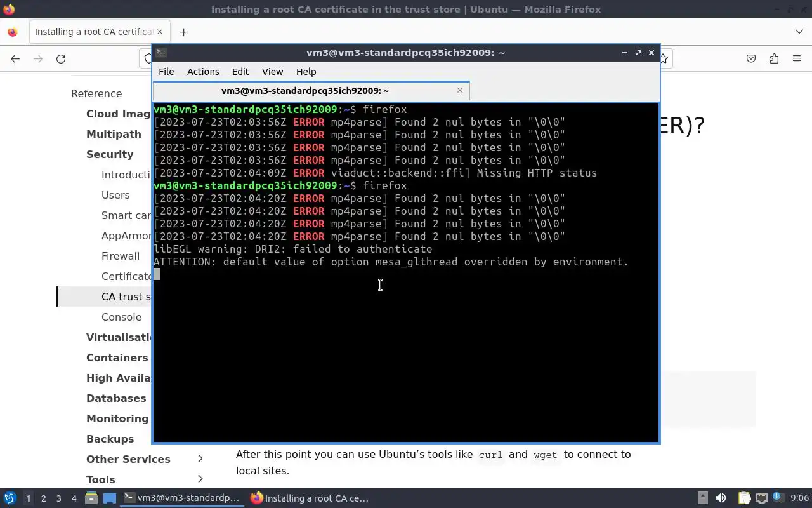Image resolution: width=812 pixels, height=508 pixels.
Task: Activate the Firefox window taskbar button
Action: (310, 498)
